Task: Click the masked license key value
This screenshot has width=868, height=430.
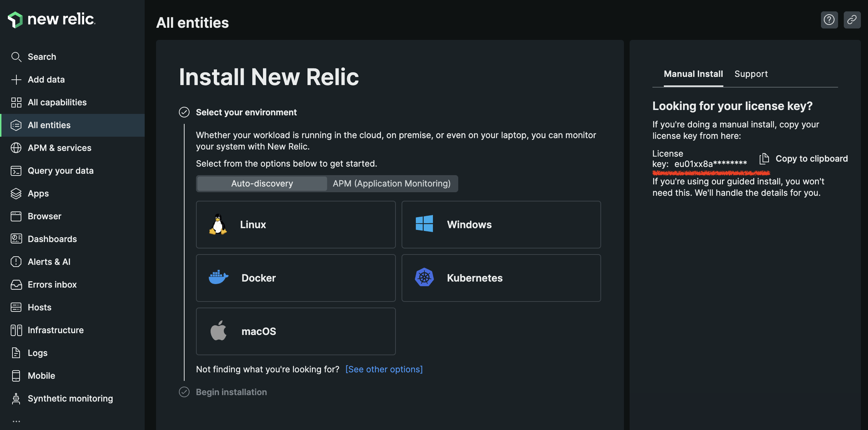Action: coord(711,164)
